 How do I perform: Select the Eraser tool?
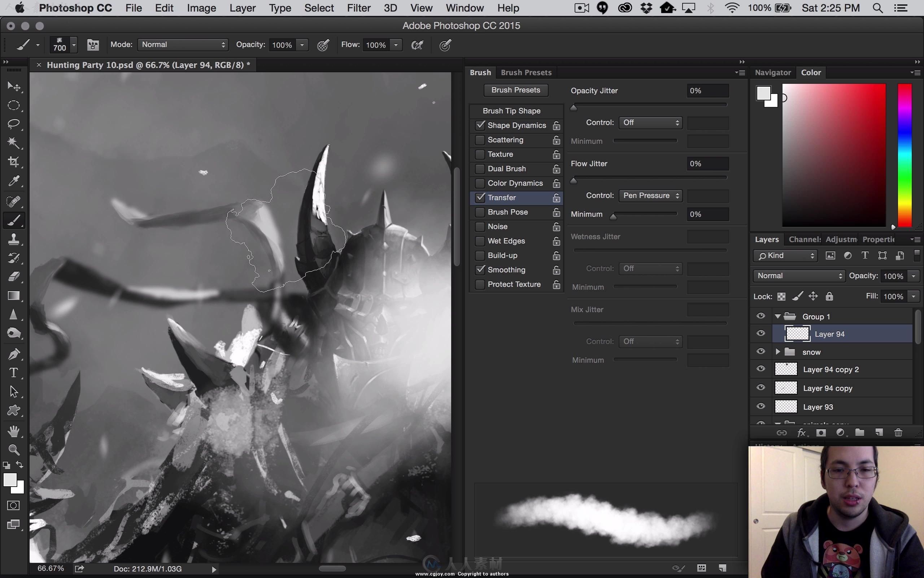(14, 277)
